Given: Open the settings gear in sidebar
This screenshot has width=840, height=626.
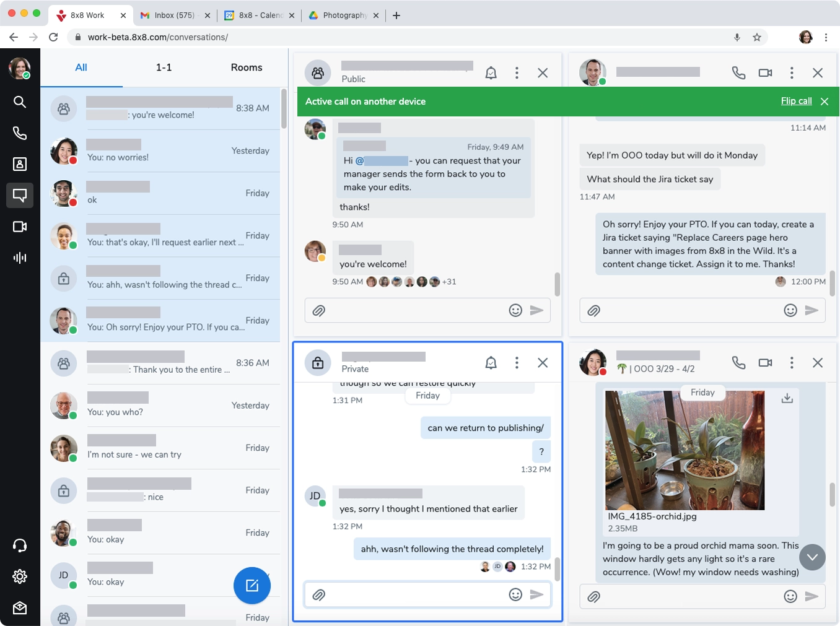Looking at the screenshot, I should pos(20,576).
